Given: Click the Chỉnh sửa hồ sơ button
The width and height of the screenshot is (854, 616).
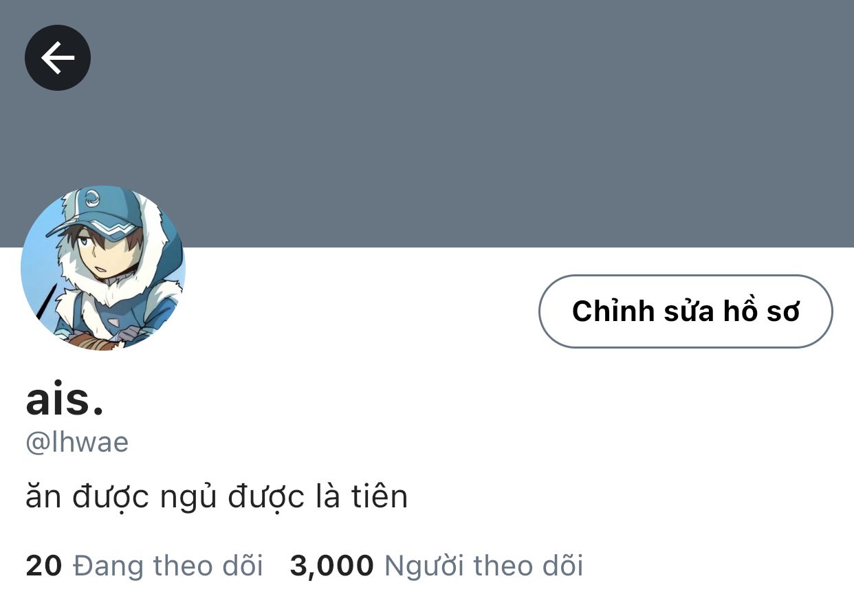Looking at the screenshot, I should coord(686,311).
